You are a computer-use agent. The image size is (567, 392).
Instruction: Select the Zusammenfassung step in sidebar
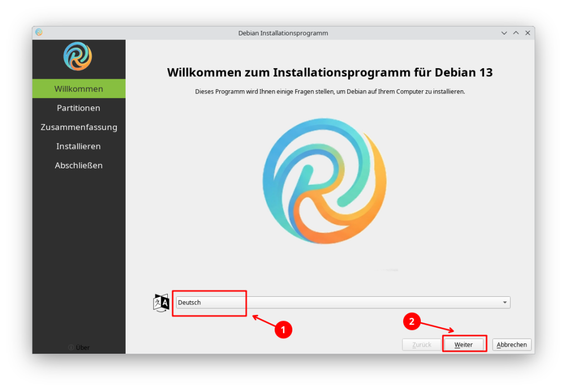79,127
